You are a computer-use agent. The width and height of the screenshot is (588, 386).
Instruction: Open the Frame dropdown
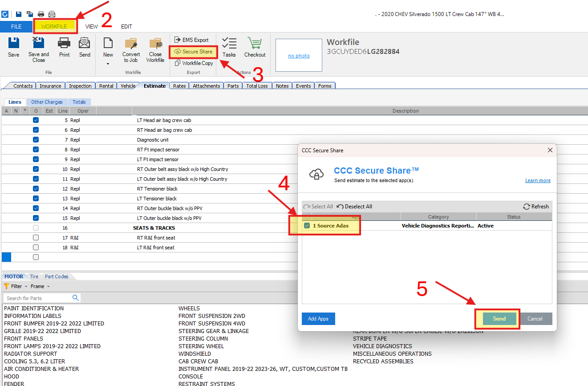tap(48, 286)
